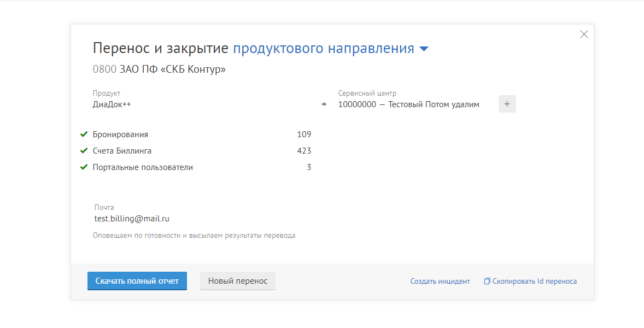Click the check next to Портальные пользователи

[x=84, y=167]
